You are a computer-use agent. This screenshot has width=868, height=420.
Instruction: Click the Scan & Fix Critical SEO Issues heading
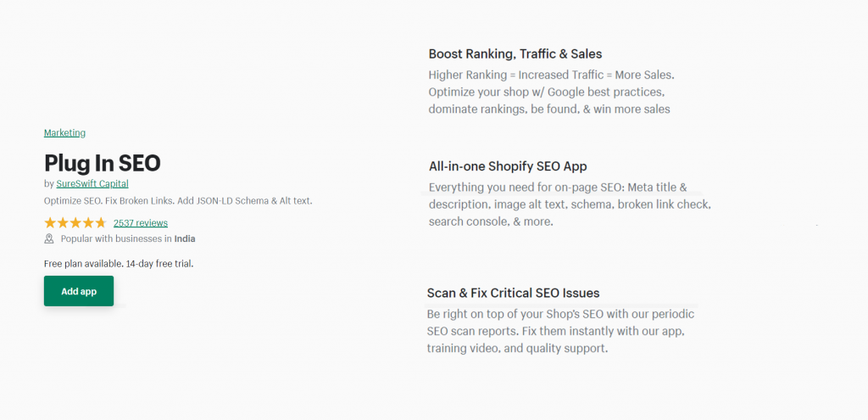513,293
